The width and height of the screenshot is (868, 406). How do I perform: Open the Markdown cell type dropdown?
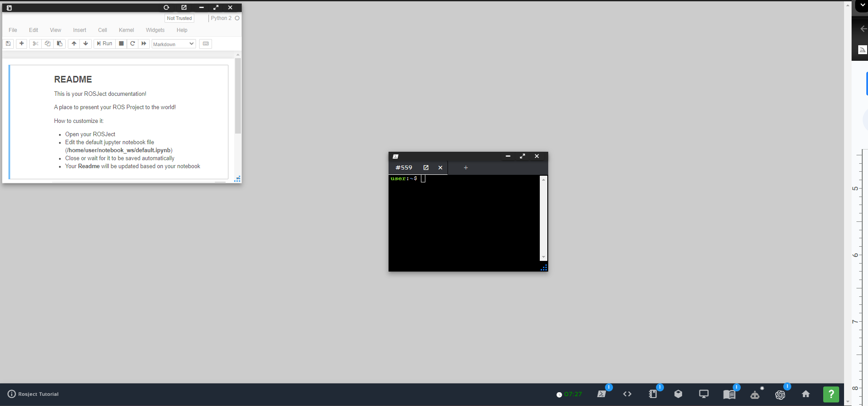click(173, 44)
